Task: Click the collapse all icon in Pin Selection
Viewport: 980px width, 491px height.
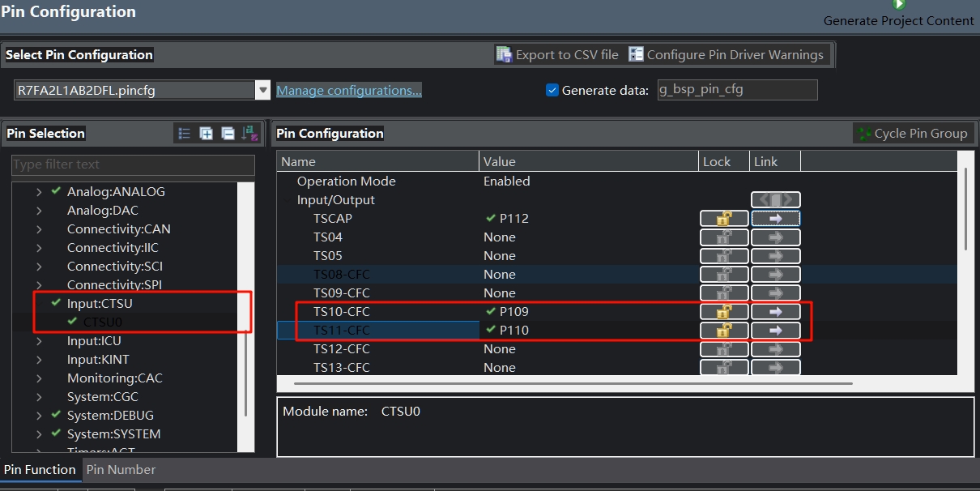Action: [x=228, y=134]
